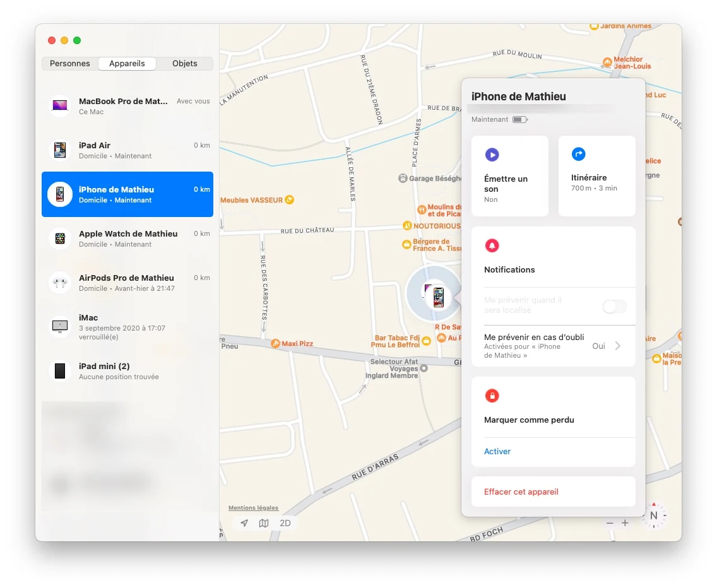Click Activer under Marquer comme perdu
This screenshot has height=588, width=717.
(497, 451)
